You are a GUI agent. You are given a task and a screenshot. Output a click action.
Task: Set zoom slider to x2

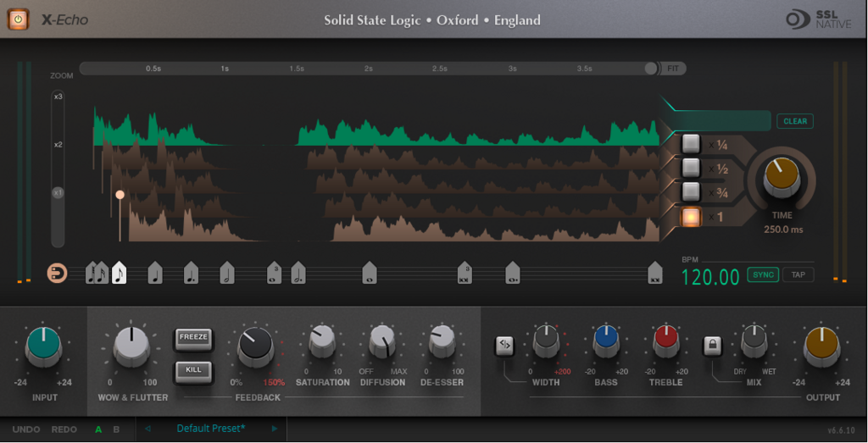[x=58, y=145]
